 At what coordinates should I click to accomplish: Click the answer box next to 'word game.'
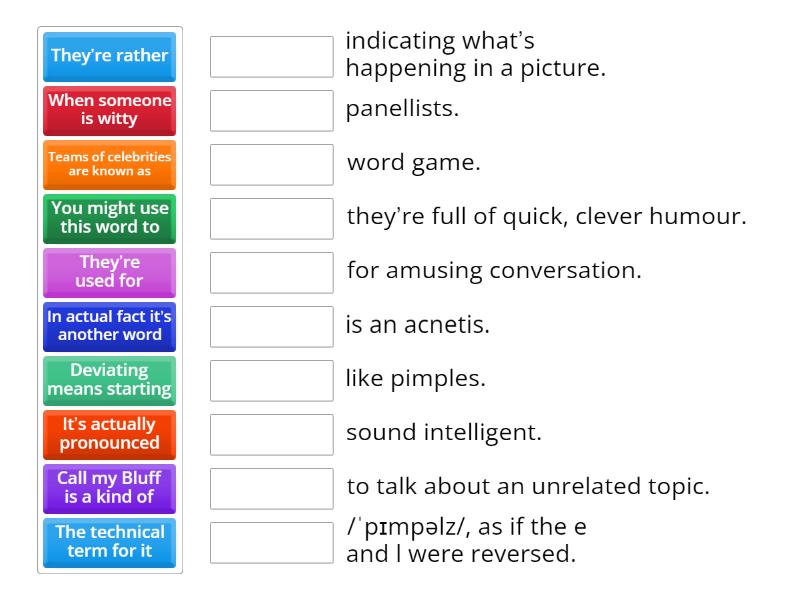(x=271, y=165)
